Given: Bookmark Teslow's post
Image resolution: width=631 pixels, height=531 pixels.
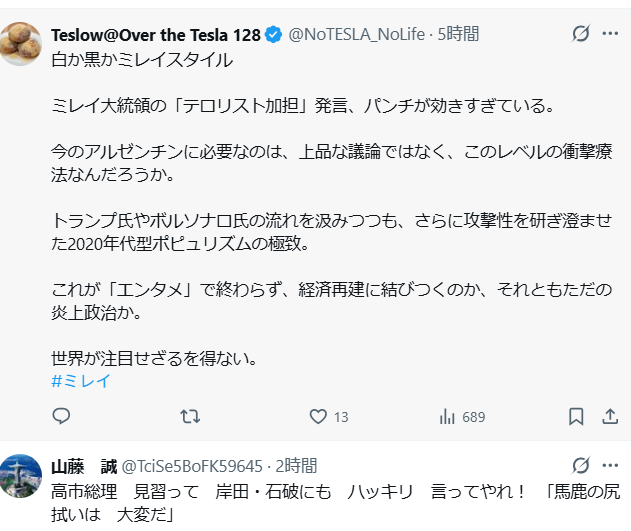Looking at the screenshot, I should 576,416.
